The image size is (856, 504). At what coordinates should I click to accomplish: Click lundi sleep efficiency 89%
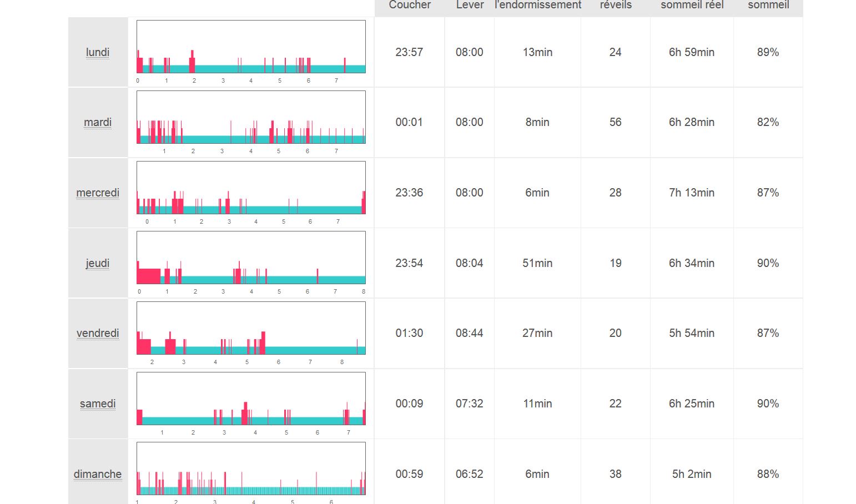768,52
